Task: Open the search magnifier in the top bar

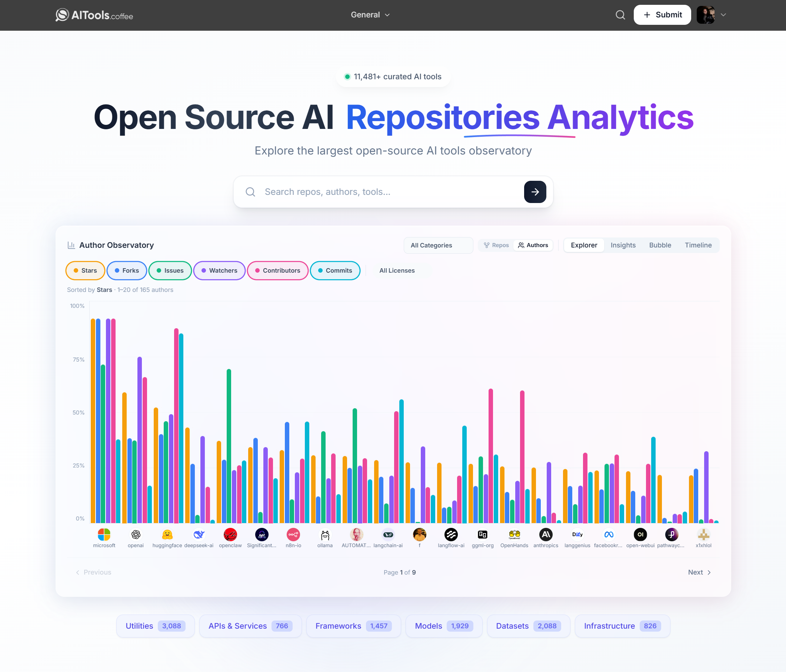Action: pos(620,15)
